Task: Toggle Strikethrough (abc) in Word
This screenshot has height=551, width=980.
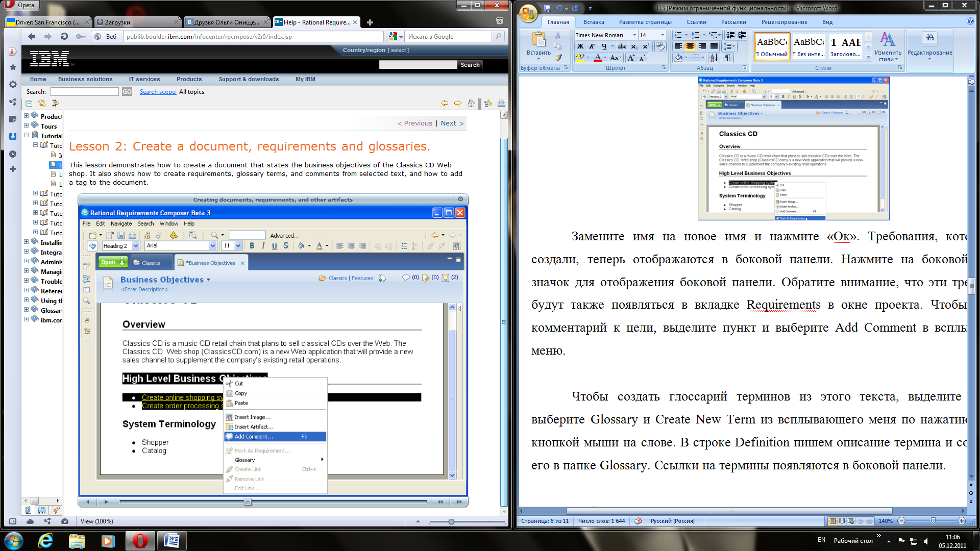Action: point(622,46)
